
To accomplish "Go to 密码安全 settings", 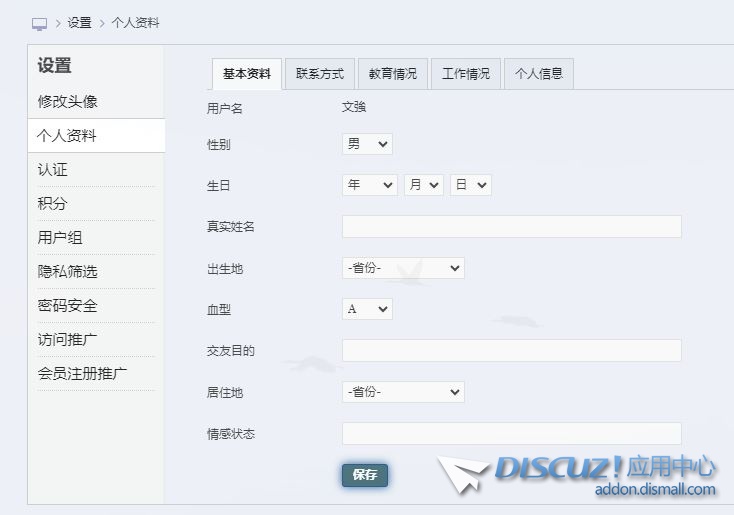I will click(68, 306).
